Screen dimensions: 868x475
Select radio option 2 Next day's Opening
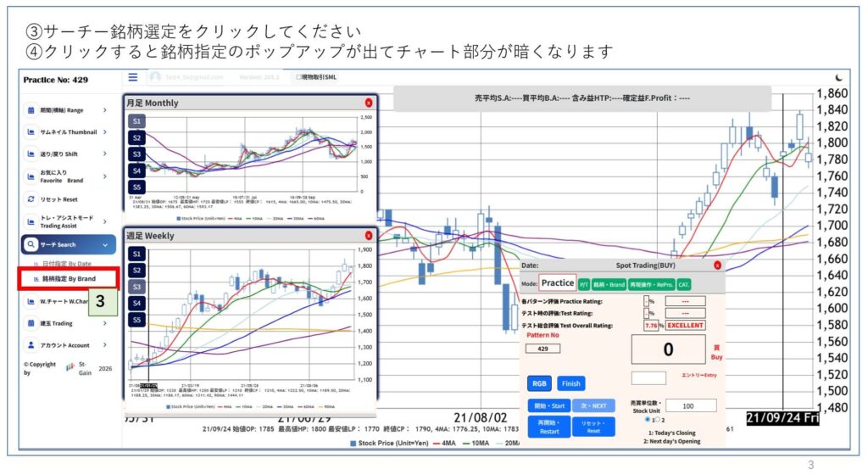tap(659, 419)
